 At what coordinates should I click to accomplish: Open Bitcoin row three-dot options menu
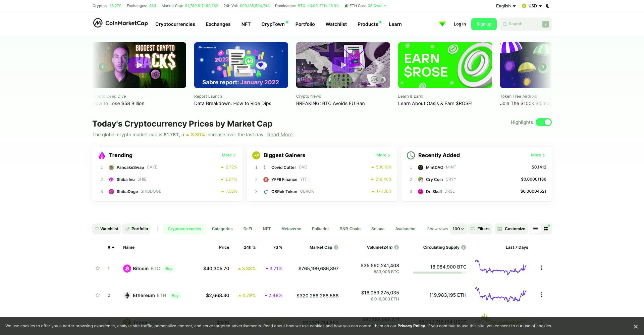(x=541, y=268)
